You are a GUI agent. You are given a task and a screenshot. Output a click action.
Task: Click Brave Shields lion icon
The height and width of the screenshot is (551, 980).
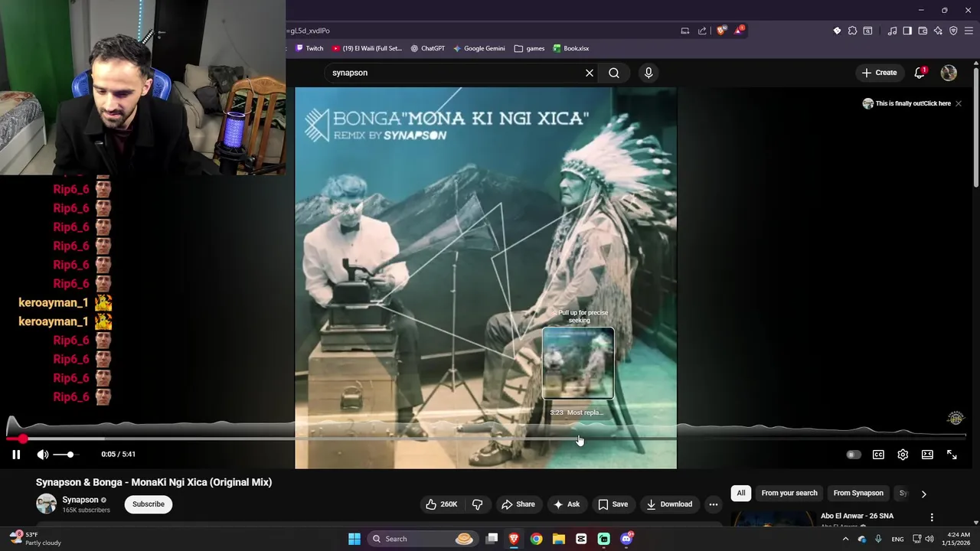[x=720, y=31]
